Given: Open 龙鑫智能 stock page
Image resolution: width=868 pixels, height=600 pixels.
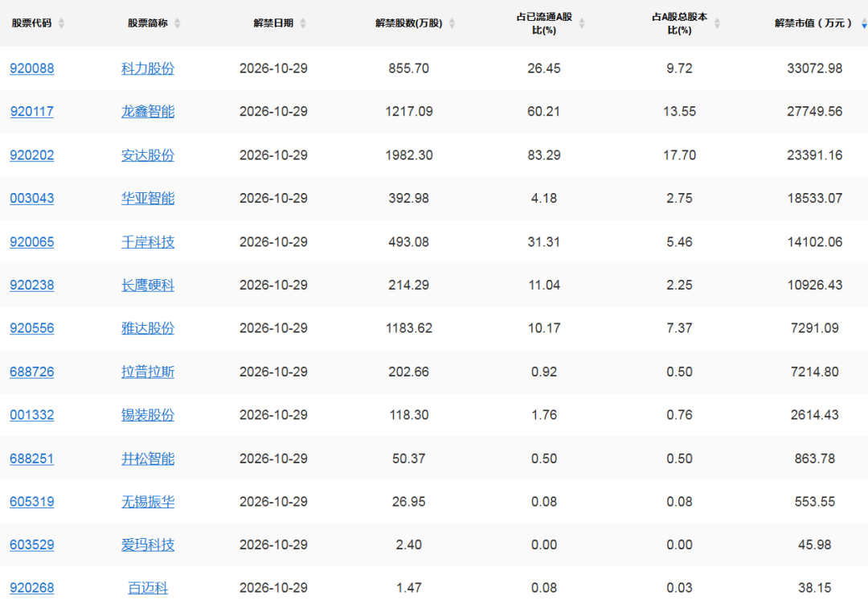Looking at the screenshot, I should tap(148, 111).
